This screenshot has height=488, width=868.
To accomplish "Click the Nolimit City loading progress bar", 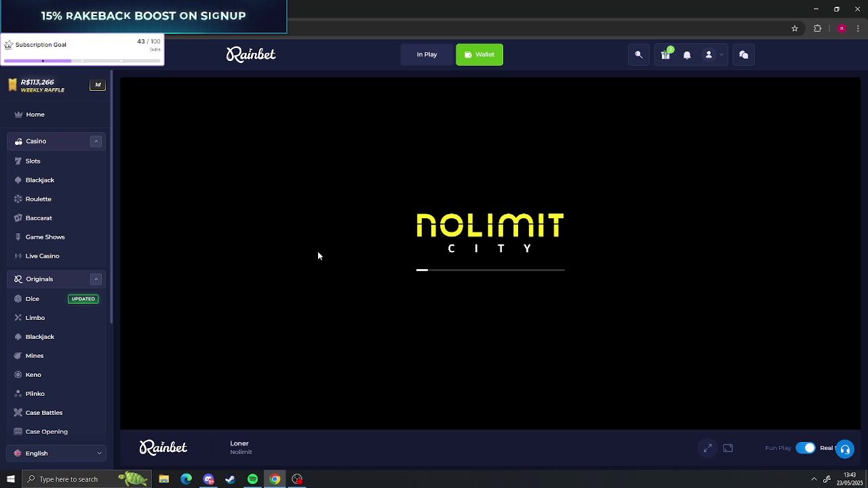I will click(x=490, y=270).
